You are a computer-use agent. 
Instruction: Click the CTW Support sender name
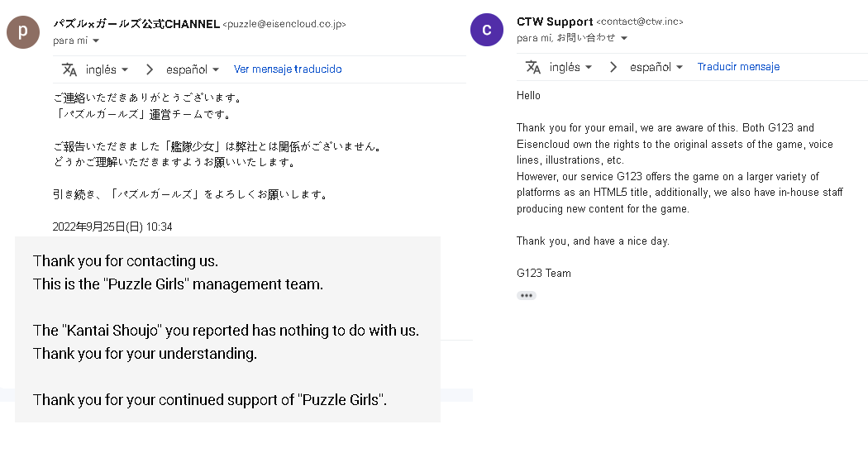555,21
